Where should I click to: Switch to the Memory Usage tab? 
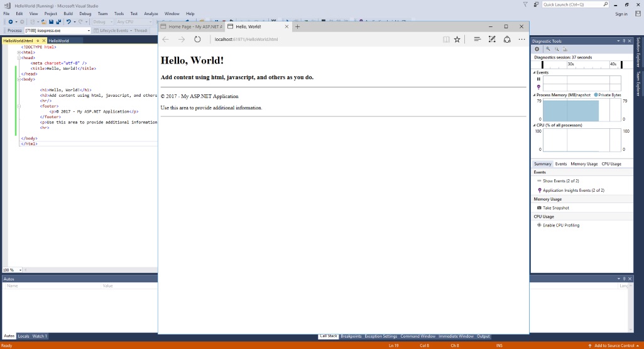tap(584, 163)
